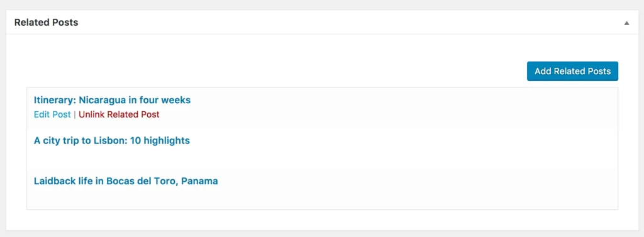Image resolution: width=644 pixels, height=237 pixels.
Task: Select the empty row area below the Lisbon title
Action: click(322, 156)
